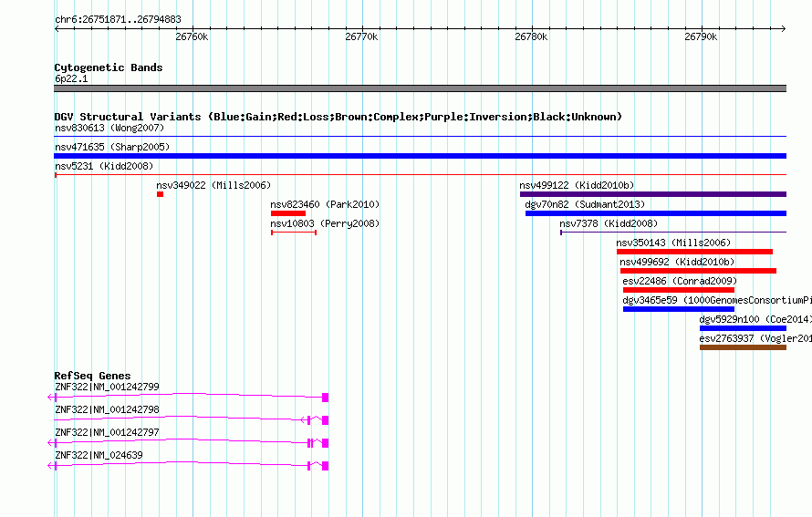The height and width of the screenshot is (517, 812).
Task: Select the red nsv823460 loss bar
Action: [x=288, y=213]
